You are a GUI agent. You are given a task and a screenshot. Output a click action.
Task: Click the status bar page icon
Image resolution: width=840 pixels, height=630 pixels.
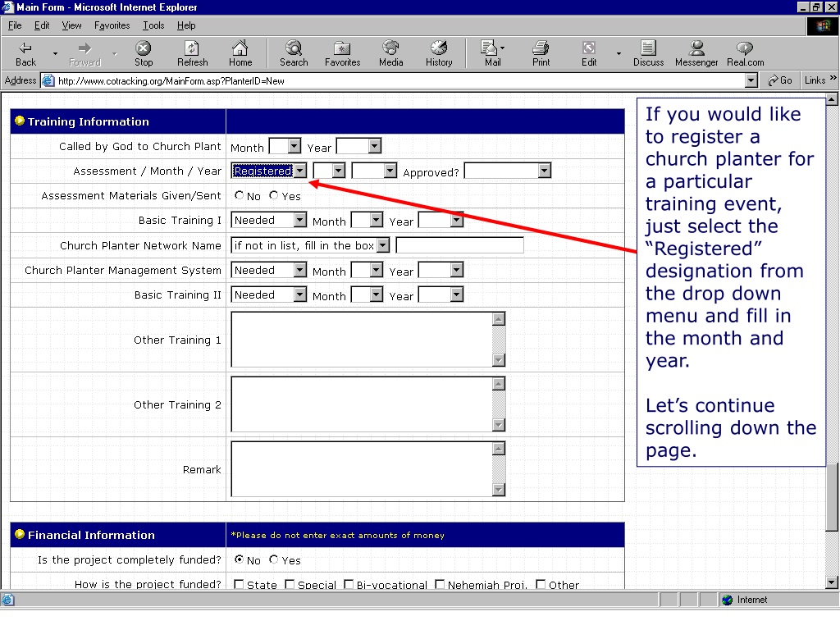[8, 600]
